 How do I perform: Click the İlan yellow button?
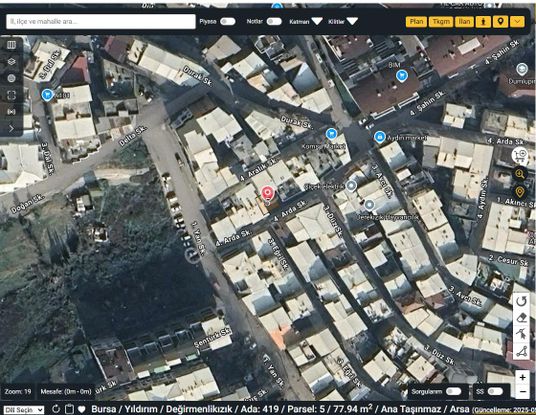[464, 22]
